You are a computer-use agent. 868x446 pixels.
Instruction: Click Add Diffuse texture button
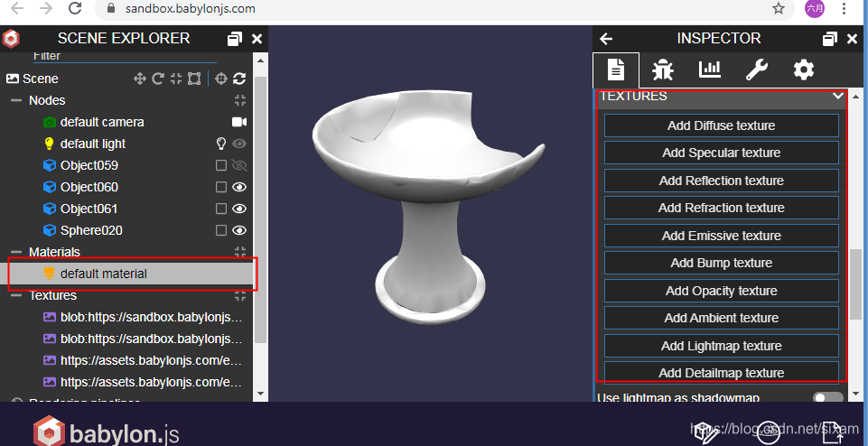[722, 125]
